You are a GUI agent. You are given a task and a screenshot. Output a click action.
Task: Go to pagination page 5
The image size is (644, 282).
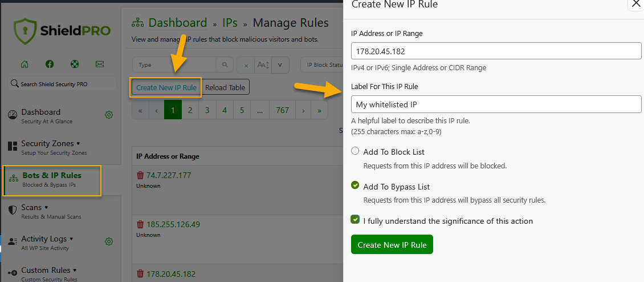tap(242, 110)
